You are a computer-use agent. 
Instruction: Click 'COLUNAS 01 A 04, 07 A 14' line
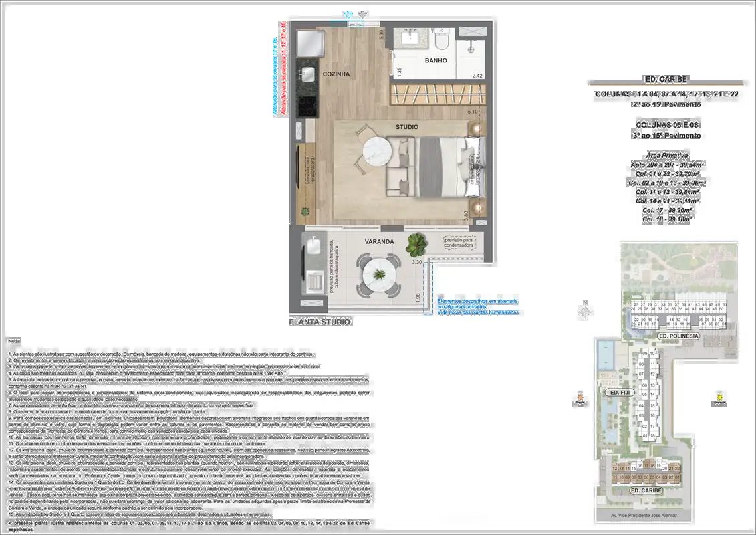(x=666, y=94)
